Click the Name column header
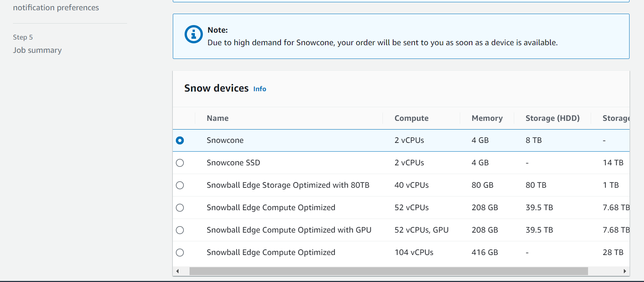This screenshot has height=282, width=644. (218, 118)
